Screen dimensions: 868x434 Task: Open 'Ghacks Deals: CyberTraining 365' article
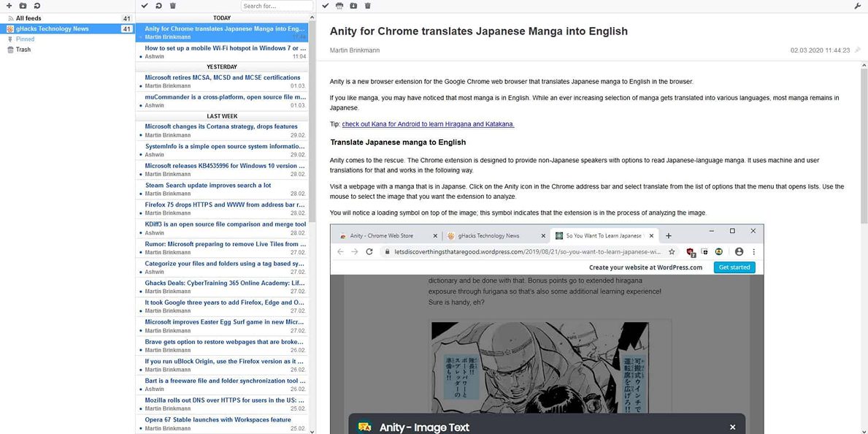point(222,286)
